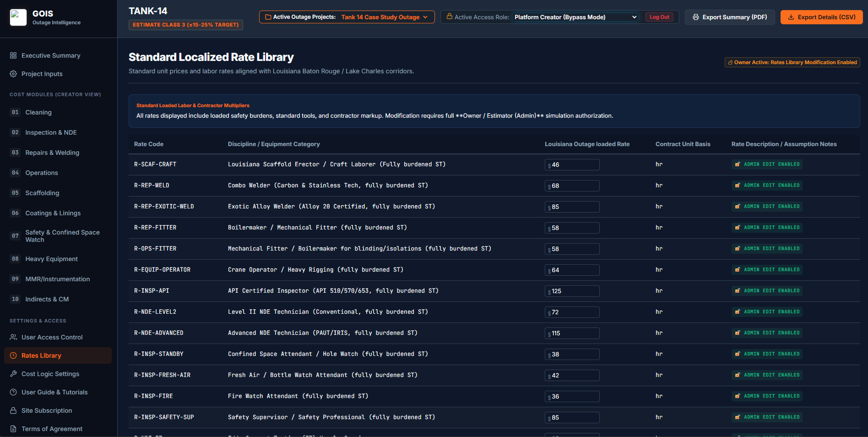868x437 pixels.
Task: Click the 01 badge beside Cleaning
Action: click(x=15, y=112)
